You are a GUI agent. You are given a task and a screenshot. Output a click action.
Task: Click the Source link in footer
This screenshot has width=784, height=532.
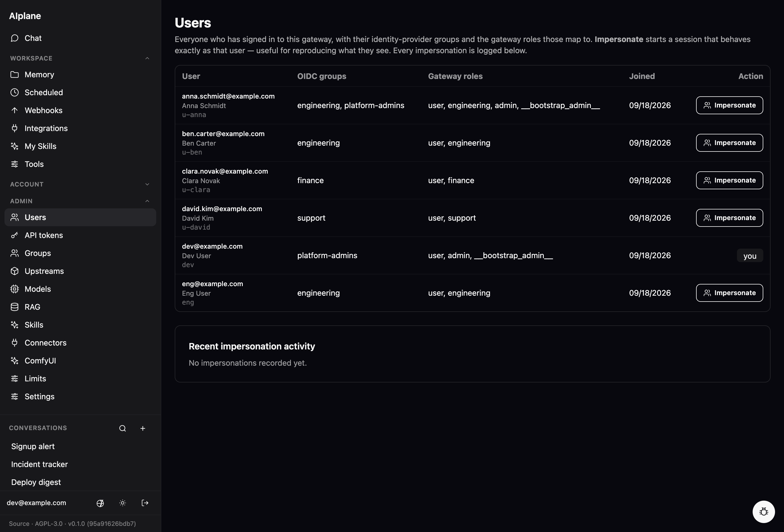[x=19, y=524]
